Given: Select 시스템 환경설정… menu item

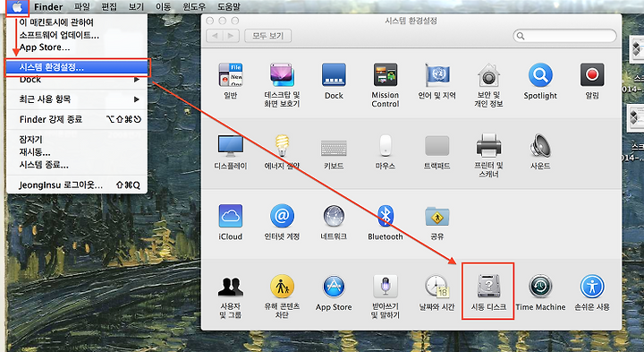Looking at the screenshot, I should coord(77,67).
